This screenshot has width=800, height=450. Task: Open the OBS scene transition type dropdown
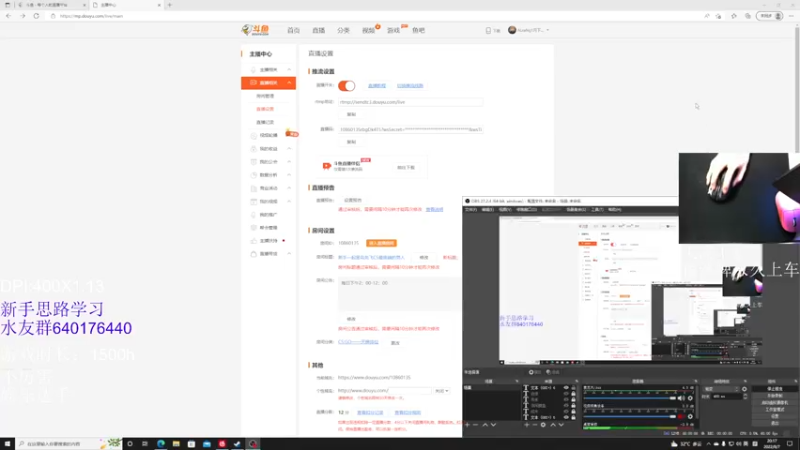click(722, 389)
